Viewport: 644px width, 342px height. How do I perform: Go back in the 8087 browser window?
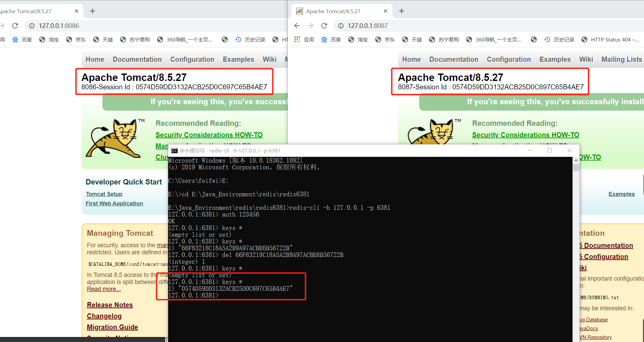(297, 26)
